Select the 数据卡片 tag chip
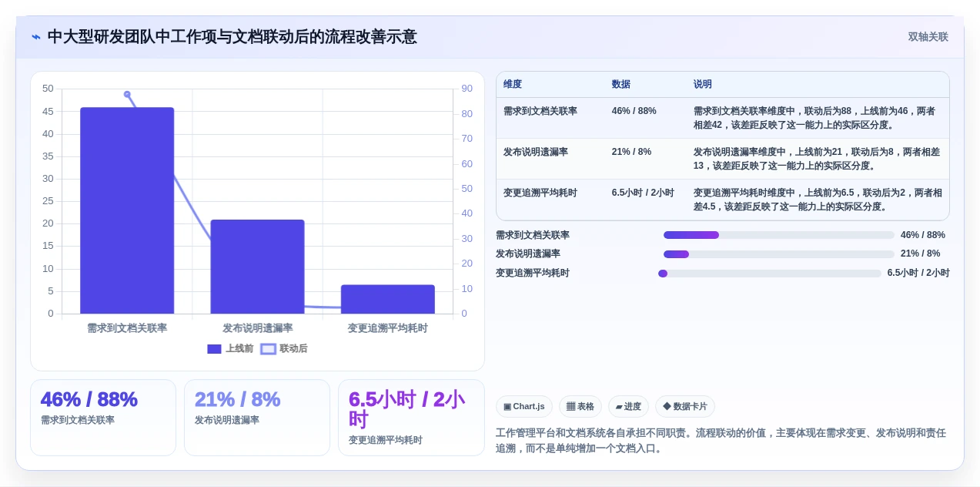 click(x=685, y=407)
